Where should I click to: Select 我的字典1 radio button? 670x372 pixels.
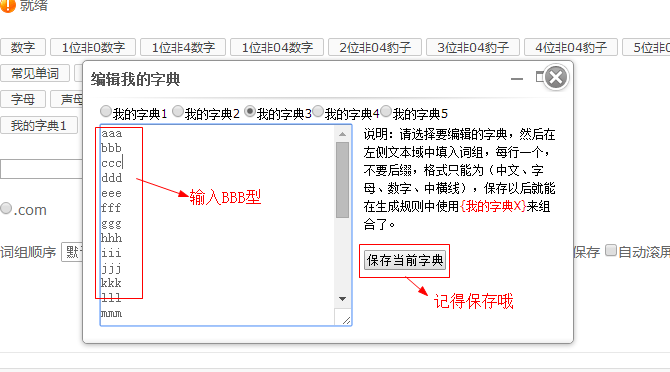pos(106,111)
